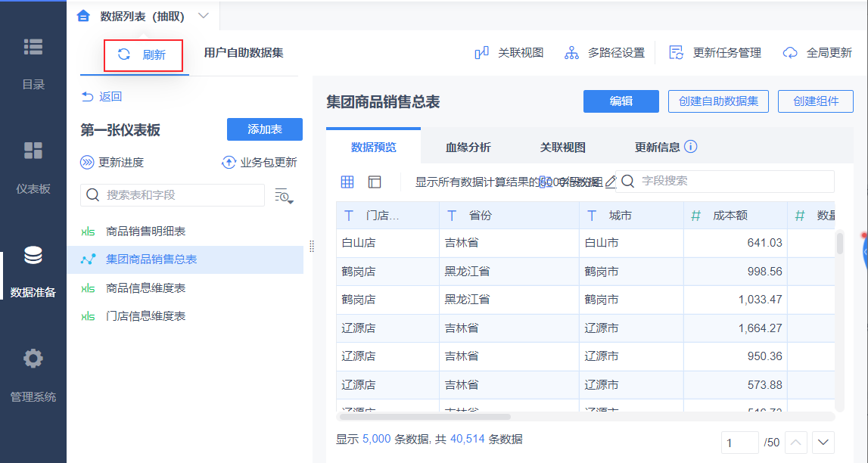Viewport: 868px width, 463px height.
Task: Click 全局更新 cloud icon in toolbar
Action: (790, 53)
